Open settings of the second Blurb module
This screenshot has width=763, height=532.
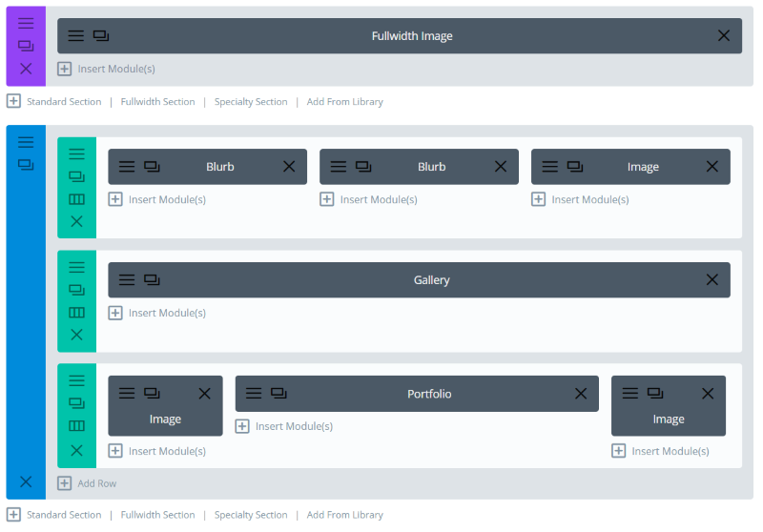tap(339, 166)
